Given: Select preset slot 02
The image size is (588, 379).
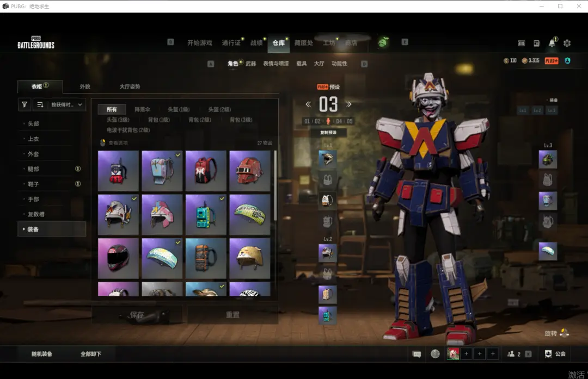Looking at the screenshot, I should (x=317, y=121).
